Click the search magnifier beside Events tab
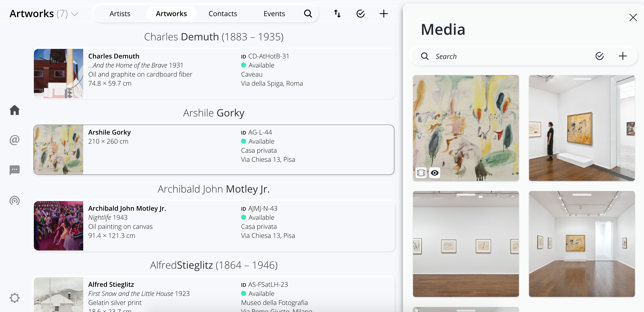The width and height of the screenshot is (644, 312). 308,14
